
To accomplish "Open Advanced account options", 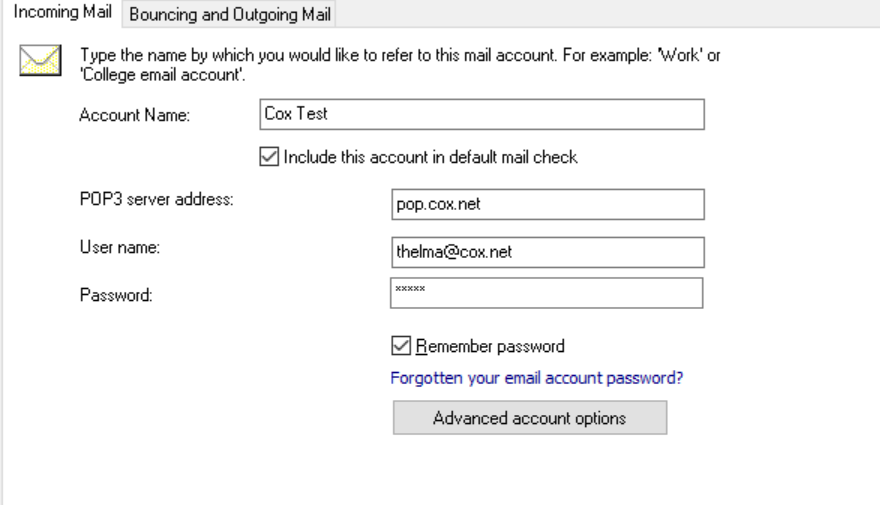I will click(530, 417).
